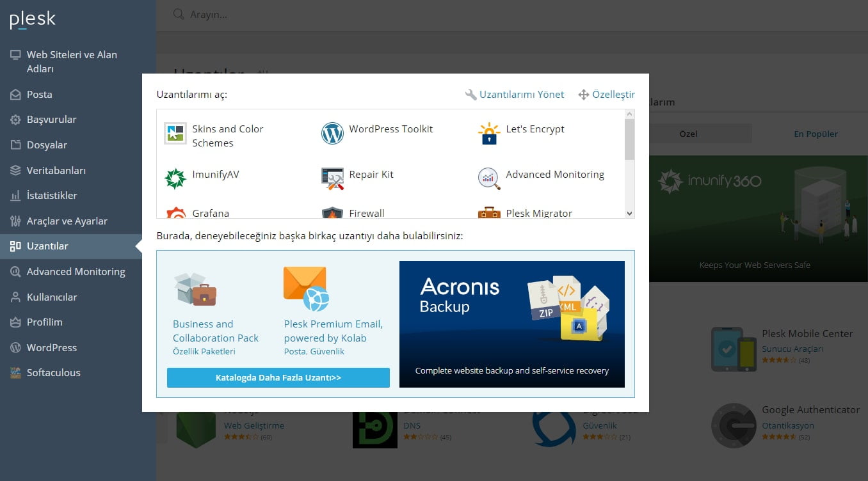
Task: Click the Otantikasyon category link
Action: click(x=788, y=426)
